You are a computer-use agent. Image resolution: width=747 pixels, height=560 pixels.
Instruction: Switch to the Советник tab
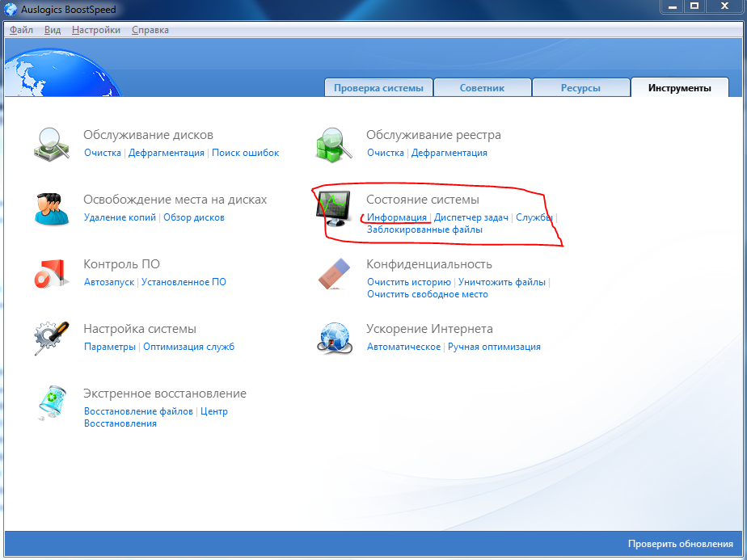pyautogui.click(x=482, y=87)
